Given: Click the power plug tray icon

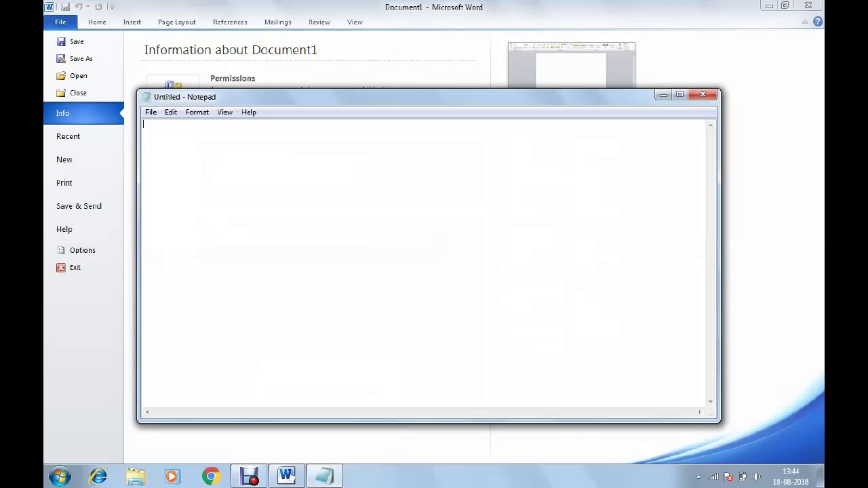Looking at the screenshot, I should click(743, 476).
